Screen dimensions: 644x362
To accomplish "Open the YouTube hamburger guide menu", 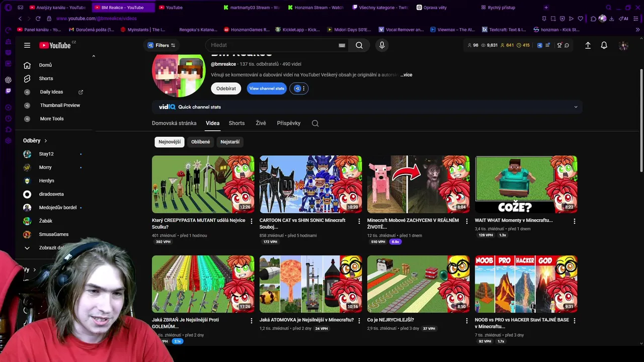I will click(27, 45).
